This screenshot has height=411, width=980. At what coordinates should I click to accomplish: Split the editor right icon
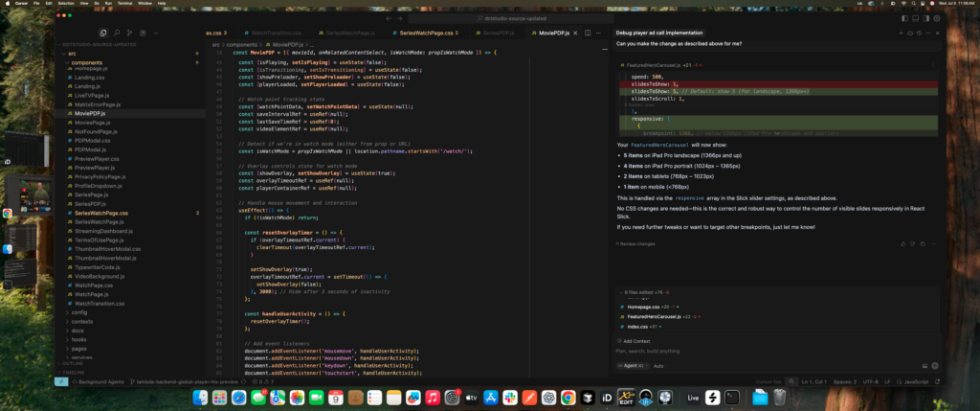pyautogui.click(x=588, y=33)
